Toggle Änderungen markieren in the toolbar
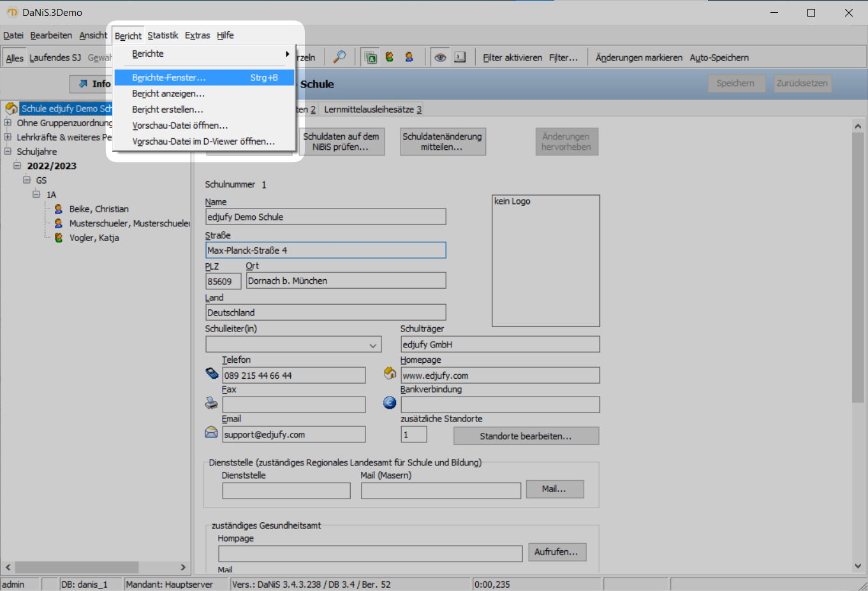The height and width of the screenshot is (591, 868). tap(638, 58)
